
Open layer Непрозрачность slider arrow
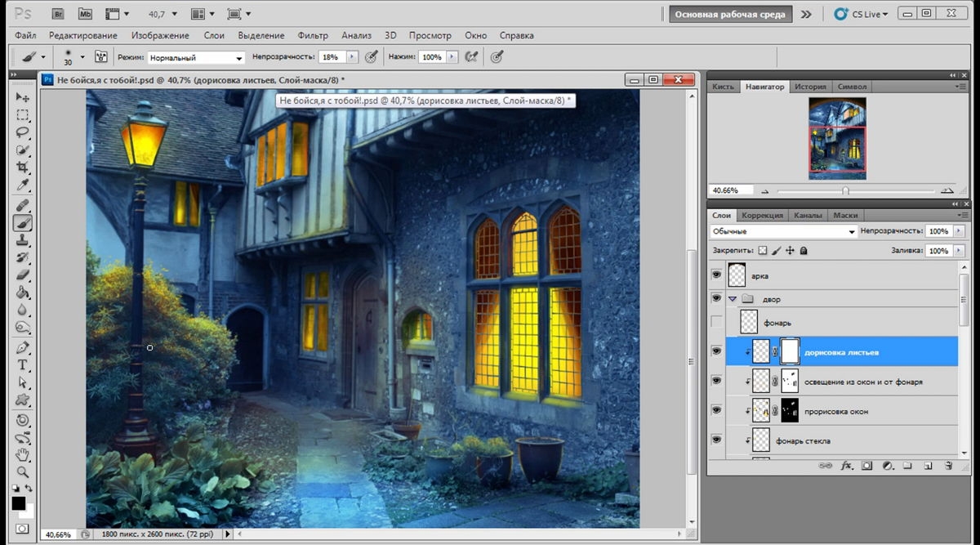coord(958,231)
